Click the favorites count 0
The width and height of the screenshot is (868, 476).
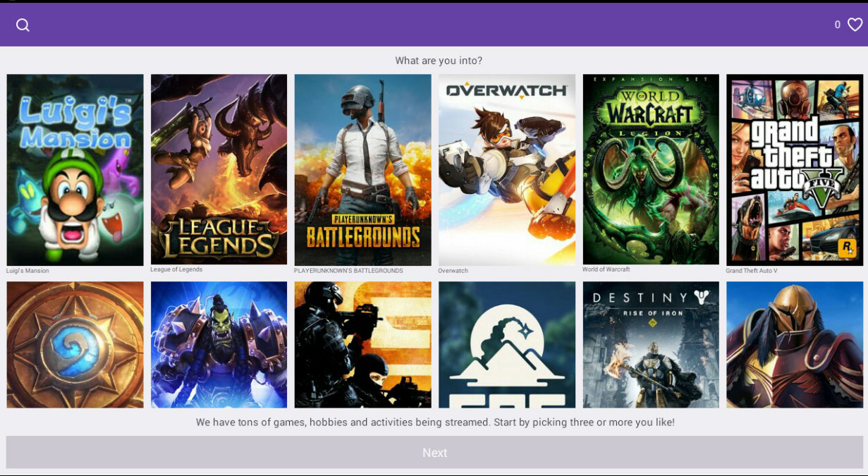pyautogui.click(x=837, y=25)
